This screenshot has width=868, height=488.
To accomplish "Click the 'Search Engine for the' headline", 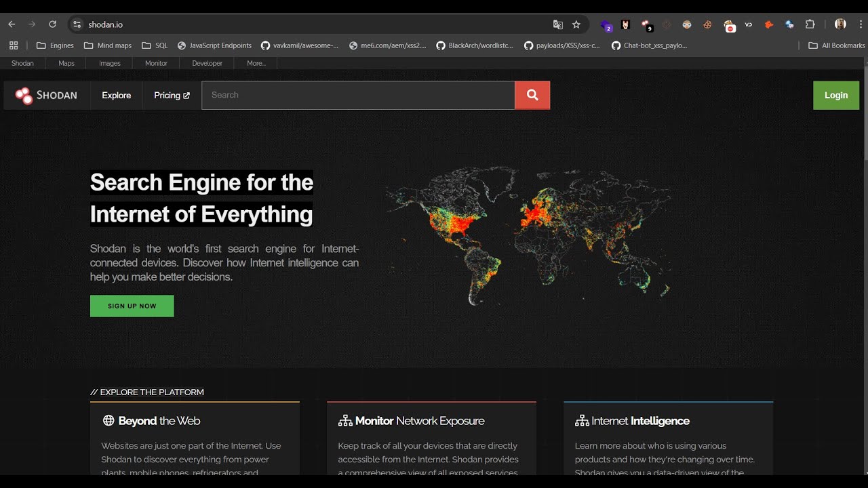I will coord(201,182).
